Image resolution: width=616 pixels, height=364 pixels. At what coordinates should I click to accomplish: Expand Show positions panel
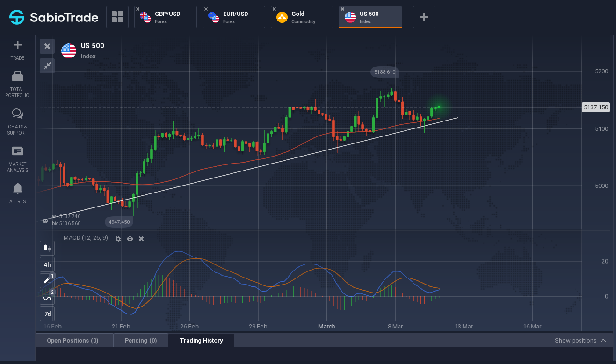coord(580,341)
